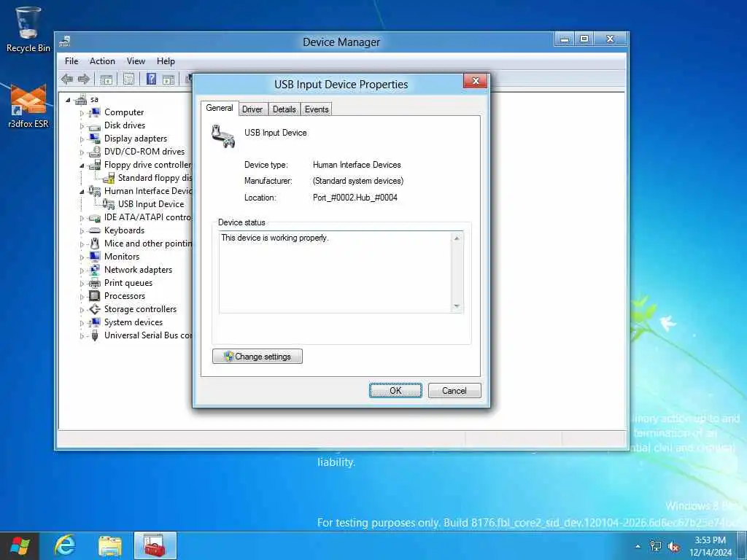The height and width of the screenshot is (560, 747).
Task: Click the Monitors category icon
Action: pos(95,257)
